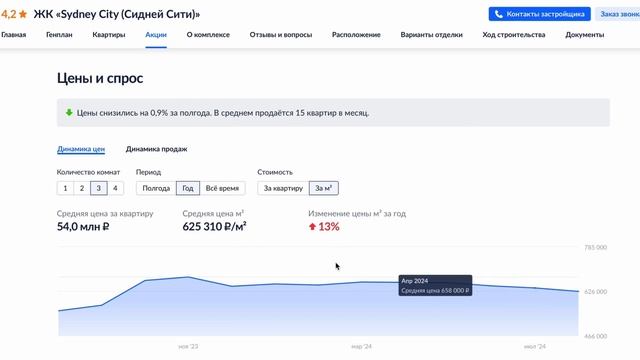Click the мар '24 axis label
Screen dimensions: 640x360
(361, 347)
